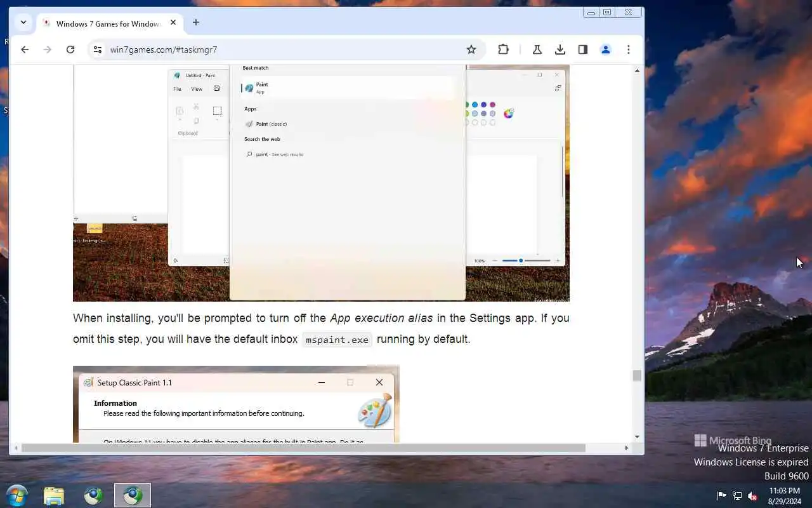Expand the tab search dropdown
Screen dimensions: 812x508
point(23,22)
